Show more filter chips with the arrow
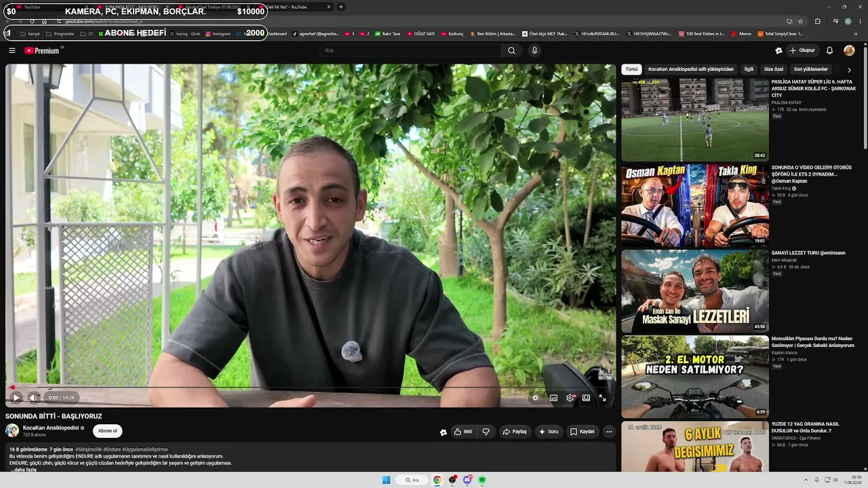 click(x=849, y=69)
